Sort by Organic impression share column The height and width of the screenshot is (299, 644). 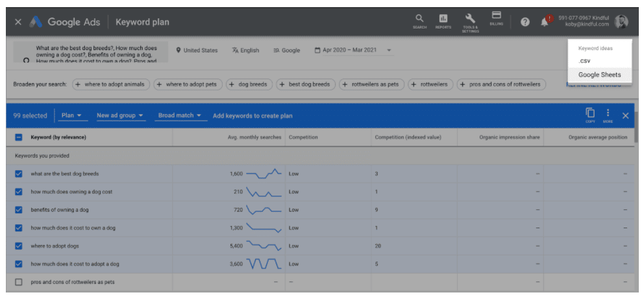[509, 137]
